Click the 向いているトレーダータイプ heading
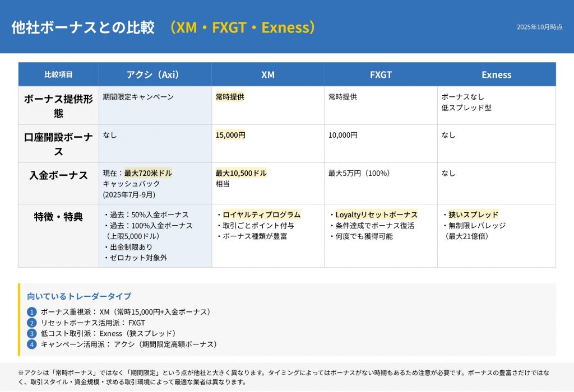 point(79,296)
